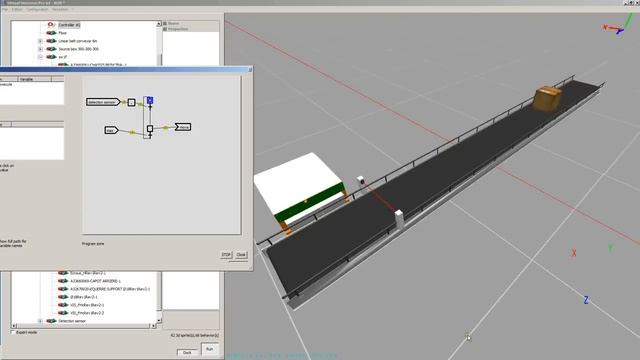Open the Configuration menu
The width and height of the screenshot is (640, 360).
click(x=37, y=9)
